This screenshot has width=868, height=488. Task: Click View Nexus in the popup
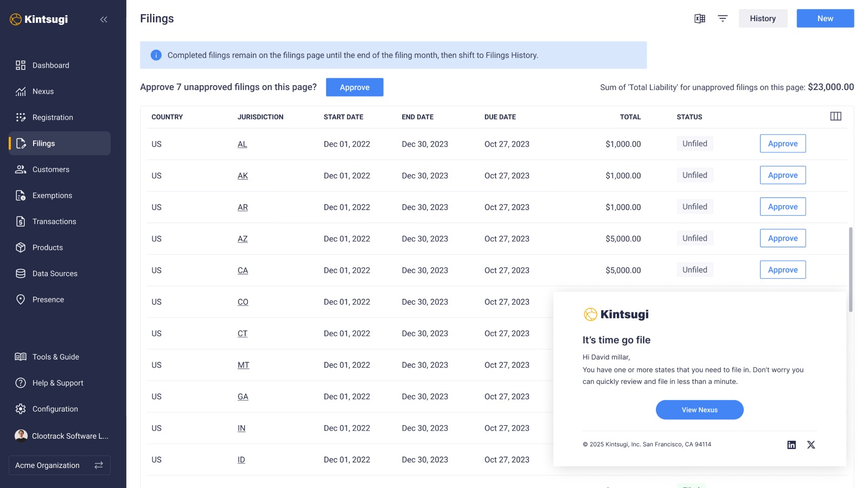pyautogui.click(x=699, y=410)
